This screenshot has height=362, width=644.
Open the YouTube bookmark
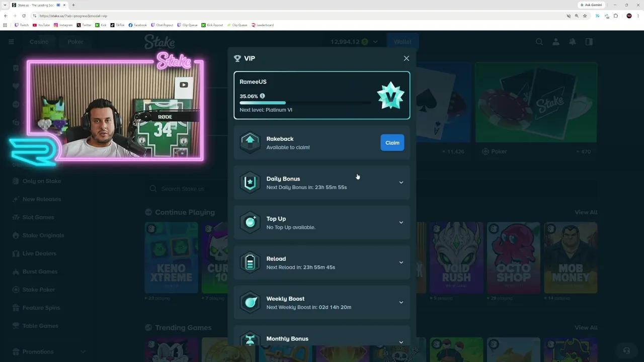[x=41, y=25]
